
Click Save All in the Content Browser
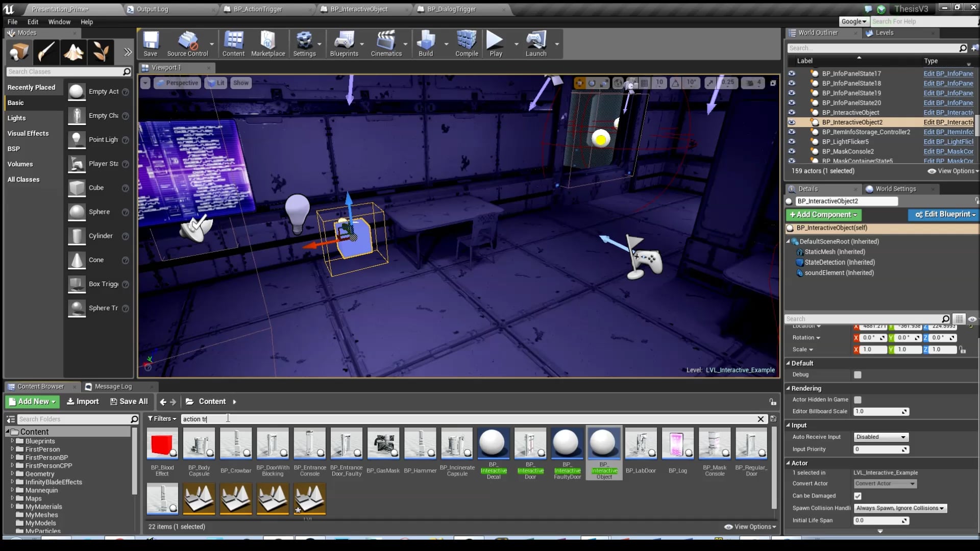click(x=129, y=402)
